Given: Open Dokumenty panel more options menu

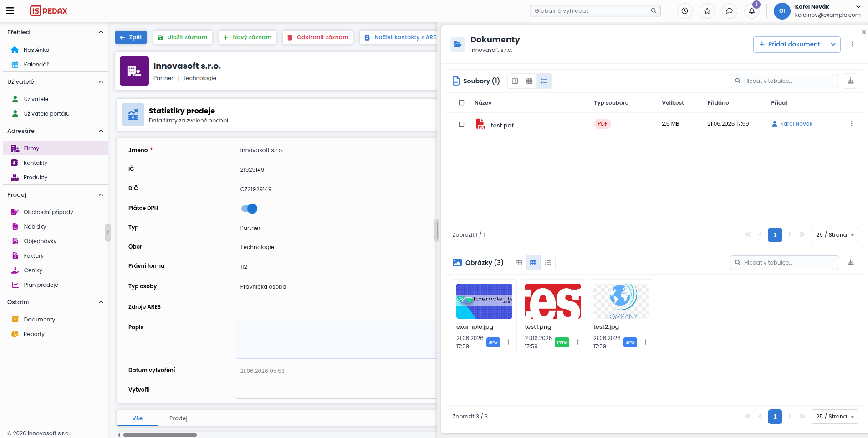Looking at the screenshot, I should [x=853, y=45].
